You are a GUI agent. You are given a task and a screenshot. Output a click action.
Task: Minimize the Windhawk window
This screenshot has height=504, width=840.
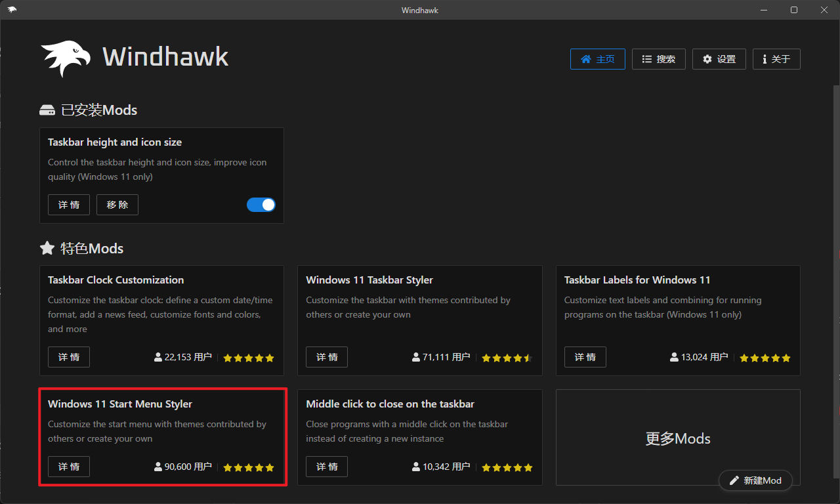pyautogui.click(x=764, y=10)
